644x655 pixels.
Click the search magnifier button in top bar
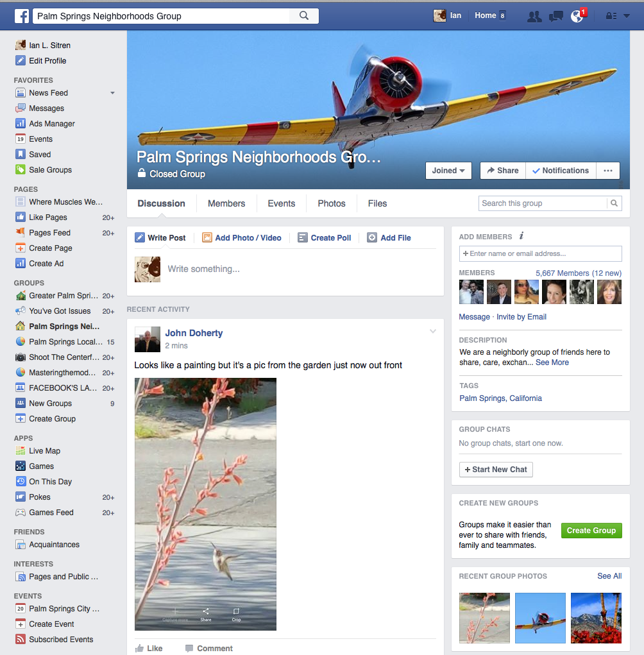pos(305,16)
